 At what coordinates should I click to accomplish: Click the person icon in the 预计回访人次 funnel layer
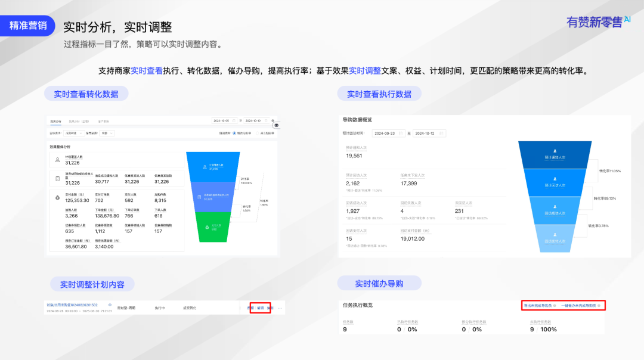(555, 179)
